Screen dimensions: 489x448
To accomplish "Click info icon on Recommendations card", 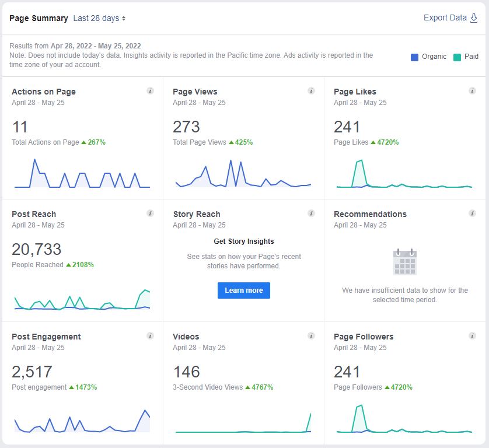I will coord(472,213).
